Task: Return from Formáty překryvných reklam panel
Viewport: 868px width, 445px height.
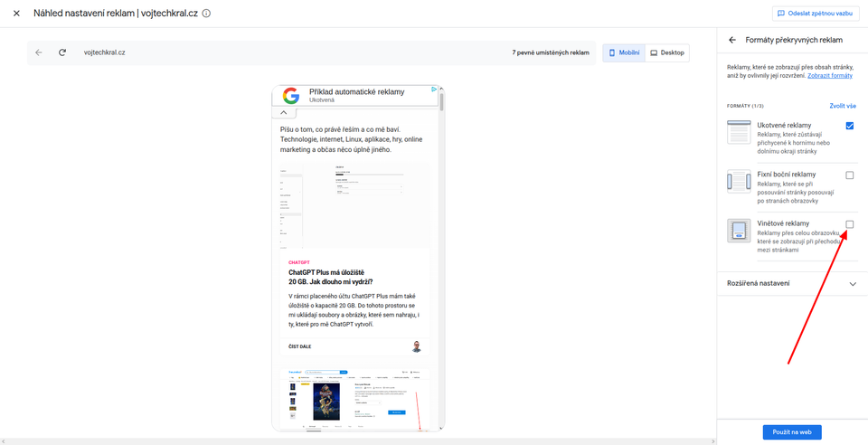Action: [732, 40]
